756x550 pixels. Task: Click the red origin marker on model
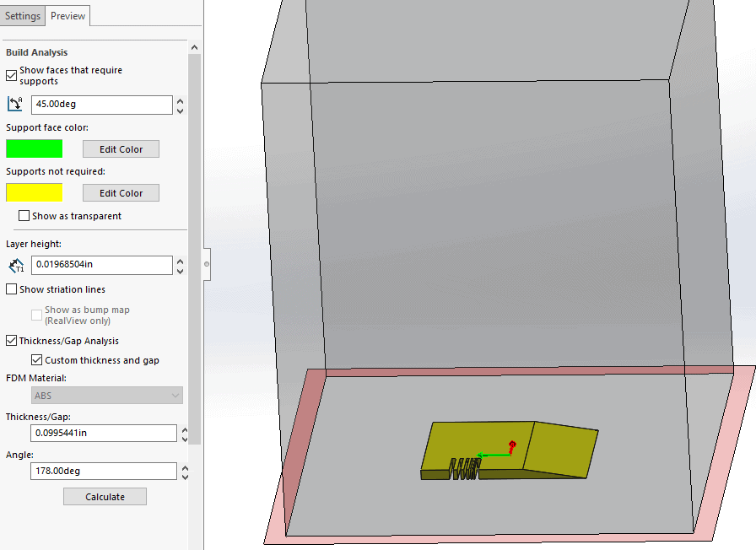coord(511,445)
